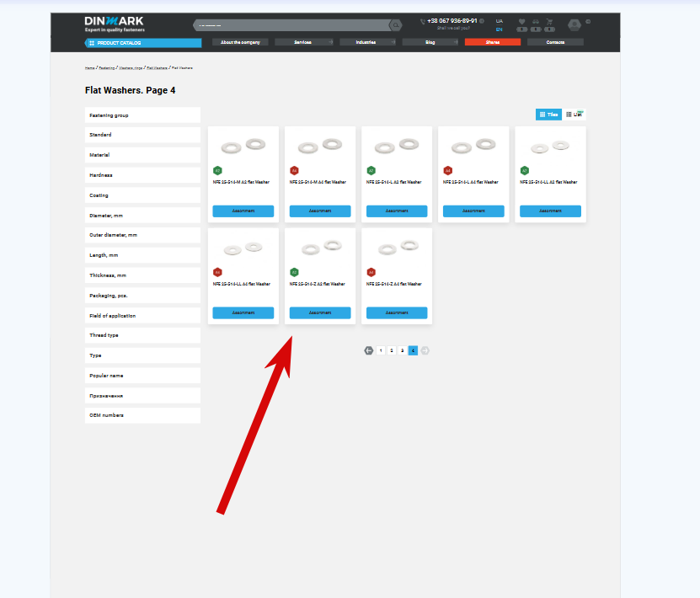Expand the Length, mm filter
The image size is (700, 598).
(142, 255)
